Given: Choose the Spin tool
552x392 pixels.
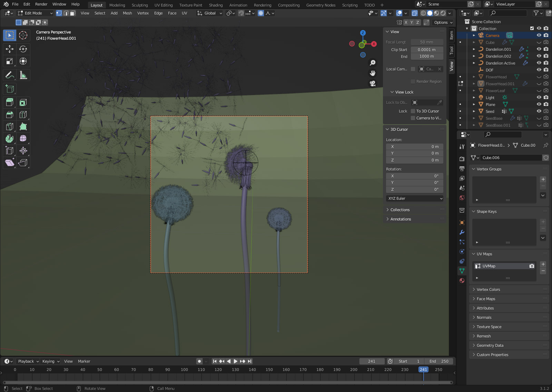Looking at the screenshot, I should coord(10,139).
